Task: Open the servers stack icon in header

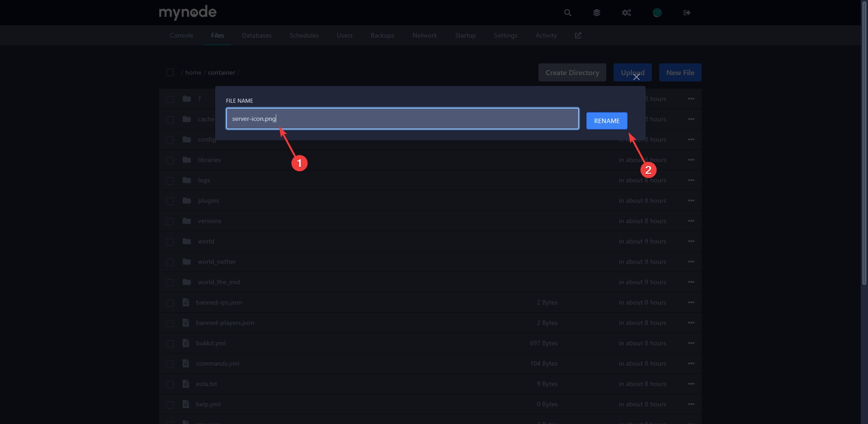Action: tap(597, 13)
